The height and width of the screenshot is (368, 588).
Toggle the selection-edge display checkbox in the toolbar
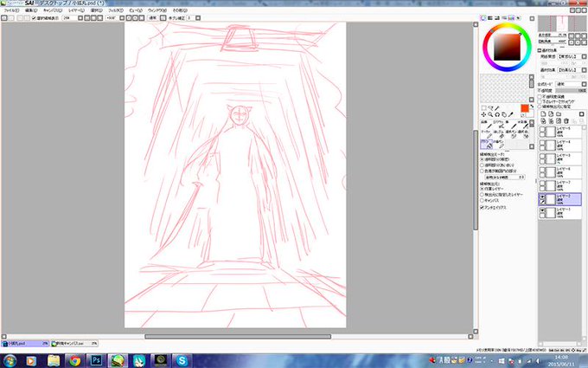[34, 18]
